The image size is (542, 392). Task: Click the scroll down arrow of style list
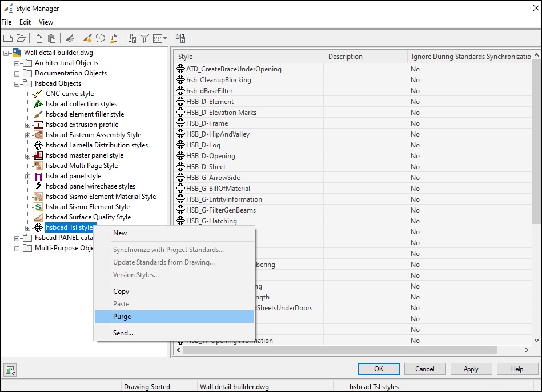click(536, 341)
